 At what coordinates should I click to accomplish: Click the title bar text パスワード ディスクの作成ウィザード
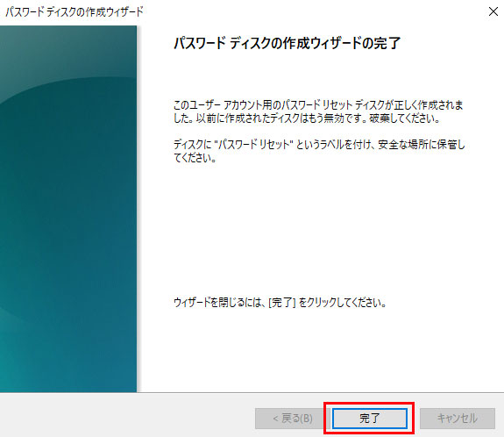click(75, 12)
